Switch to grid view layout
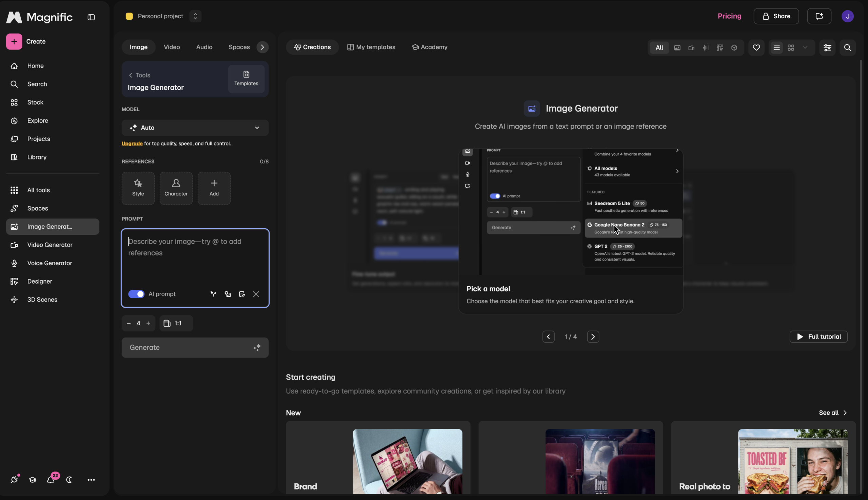This screenshot has height=500, width=868. pyautogui.click(x=791, y=48)
